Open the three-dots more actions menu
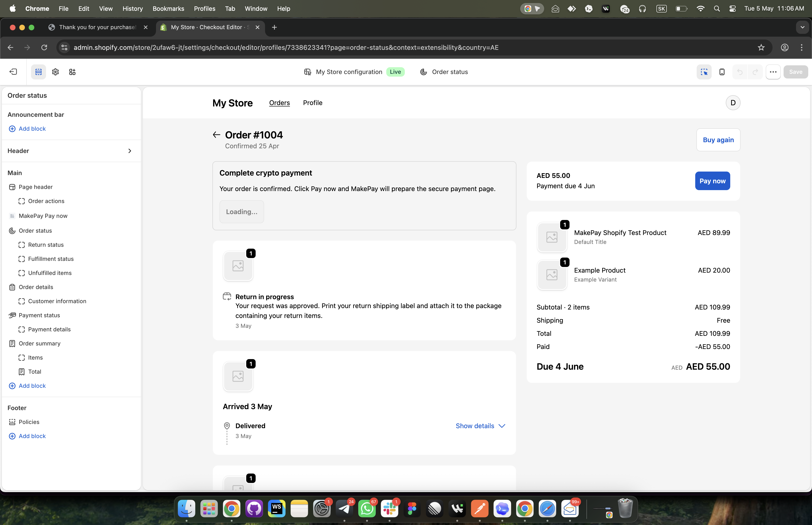 click(x=773, y=72)
